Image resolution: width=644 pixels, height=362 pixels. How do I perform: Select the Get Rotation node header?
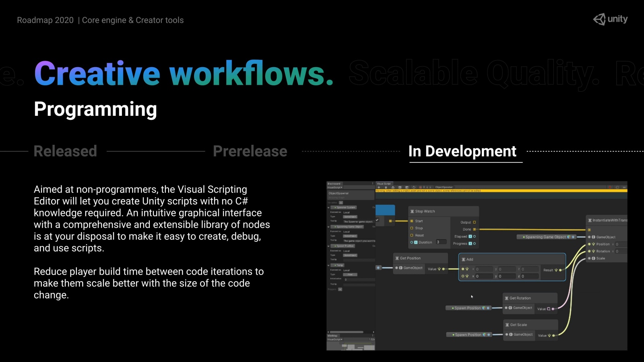[530, 298]
